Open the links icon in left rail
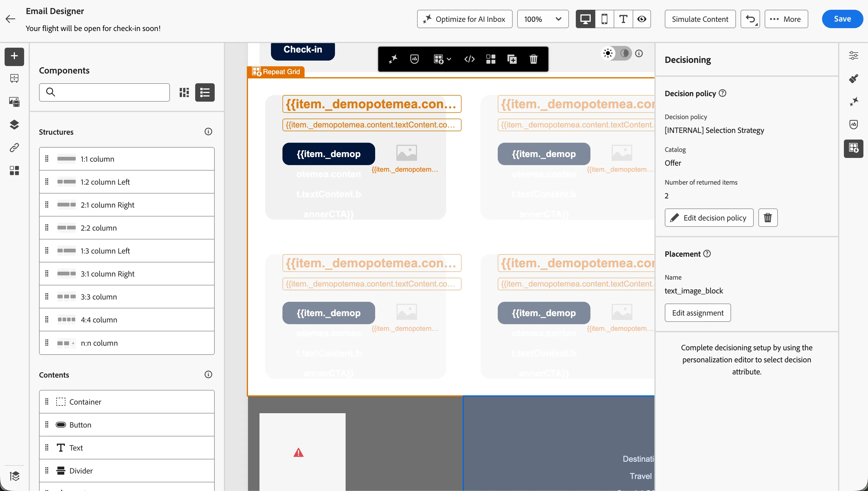Viewport: 868px width, 491px height. [14, 148]
